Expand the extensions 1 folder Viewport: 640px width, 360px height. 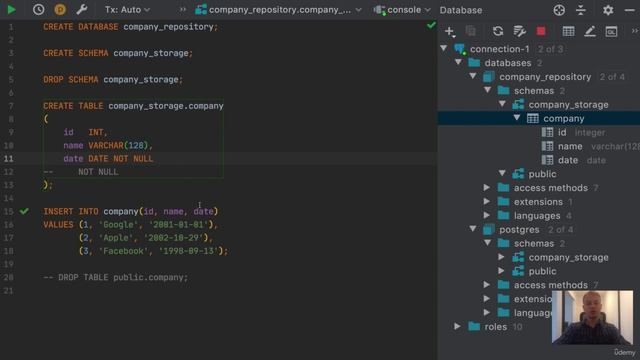[x=487, y=202]
